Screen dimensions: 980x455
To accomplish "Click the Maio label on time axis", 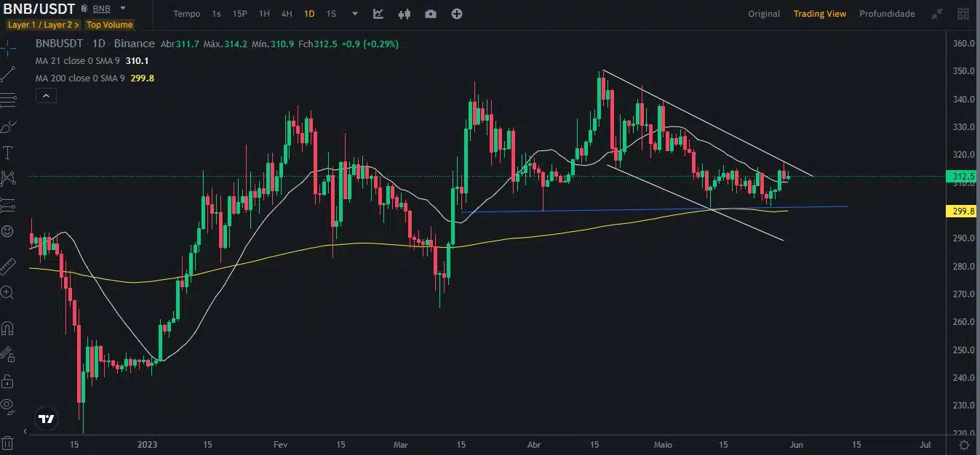I will (663, 444).
